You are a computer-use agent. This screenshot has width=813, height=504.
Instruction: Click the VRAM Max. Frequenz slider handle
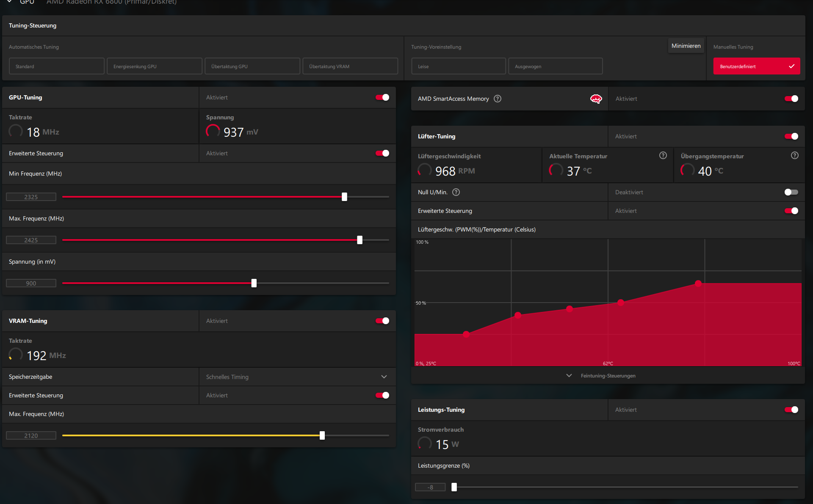[322, 435]
